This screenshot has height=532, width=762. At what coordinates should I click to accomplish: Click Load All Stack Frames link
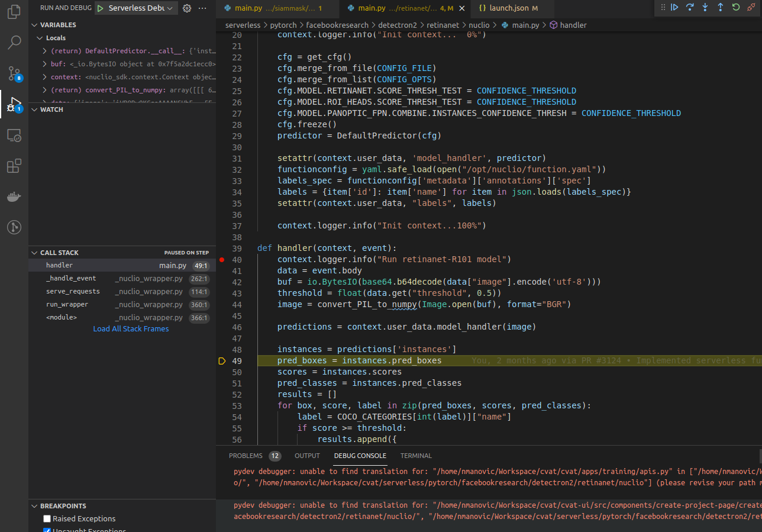coord(131,328)
